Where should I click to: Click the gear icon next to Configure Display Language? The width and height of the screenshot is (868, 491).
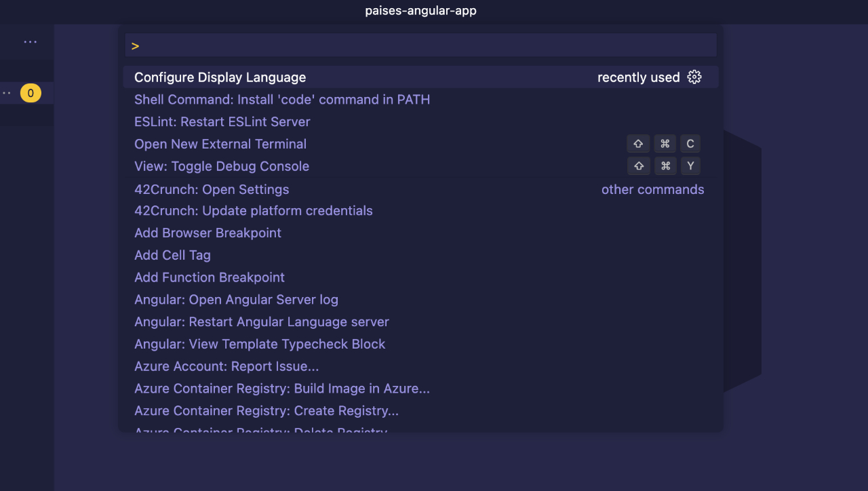coord(694,77)
